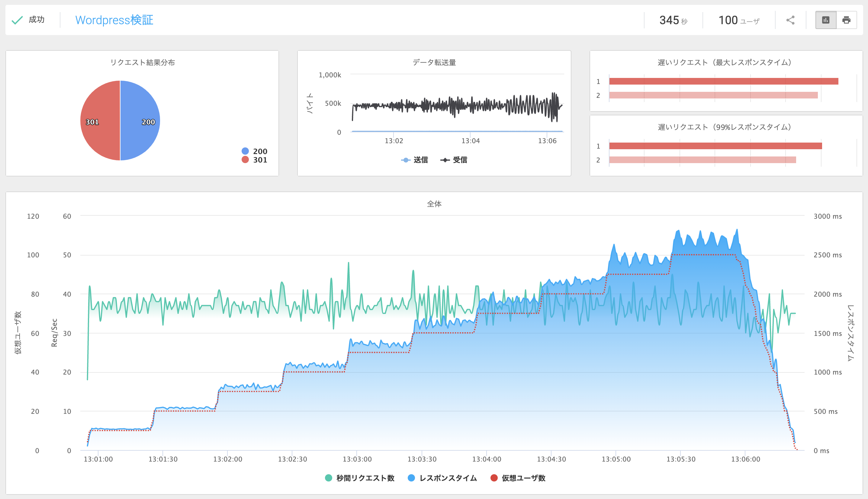
Task: Click bar 1 in max response time chart
Action: (723, 81)
